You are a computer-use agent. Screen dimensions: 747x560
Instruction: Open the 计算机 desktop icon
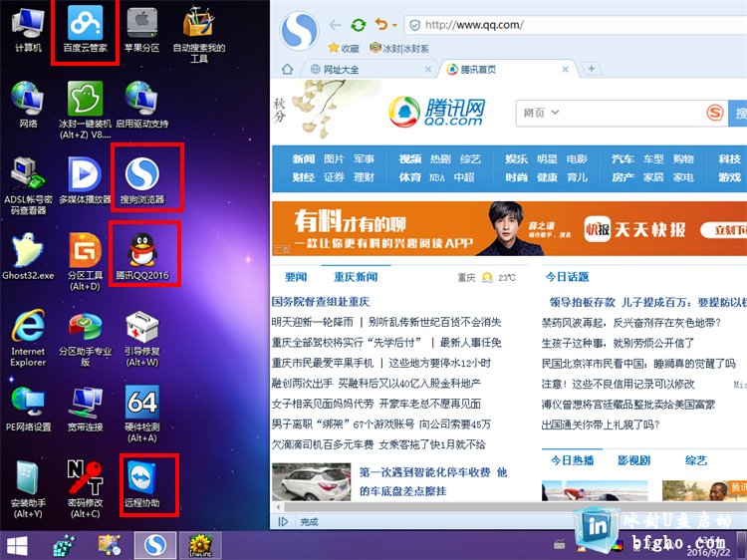point(28,30)
